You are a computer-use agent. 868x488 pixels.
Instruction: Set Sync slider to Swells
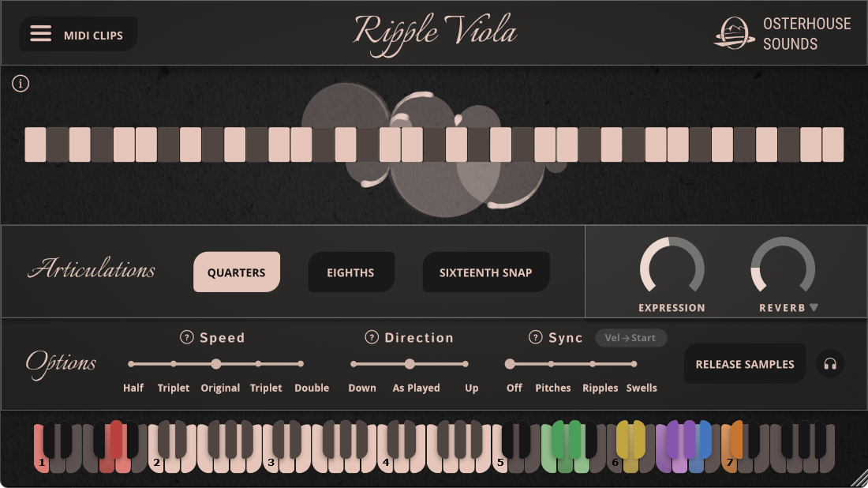click(x=634, y=364)
